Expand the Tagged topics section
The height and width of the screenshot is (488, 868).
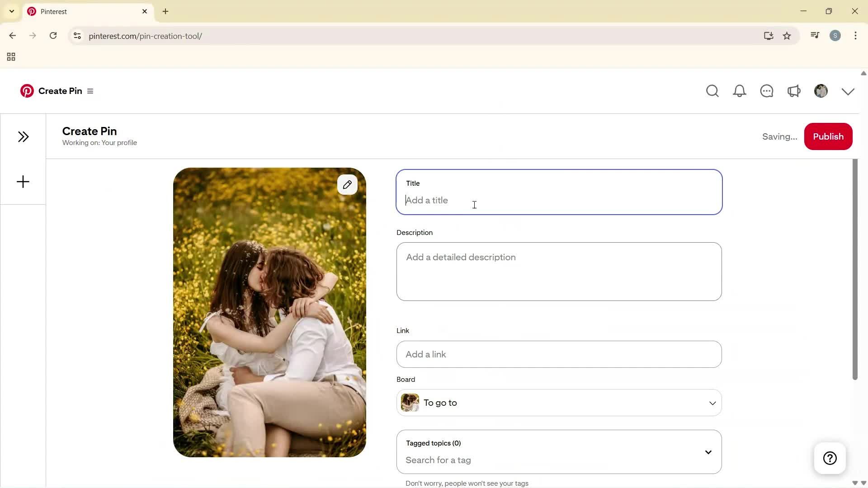(x=708, y=452)
